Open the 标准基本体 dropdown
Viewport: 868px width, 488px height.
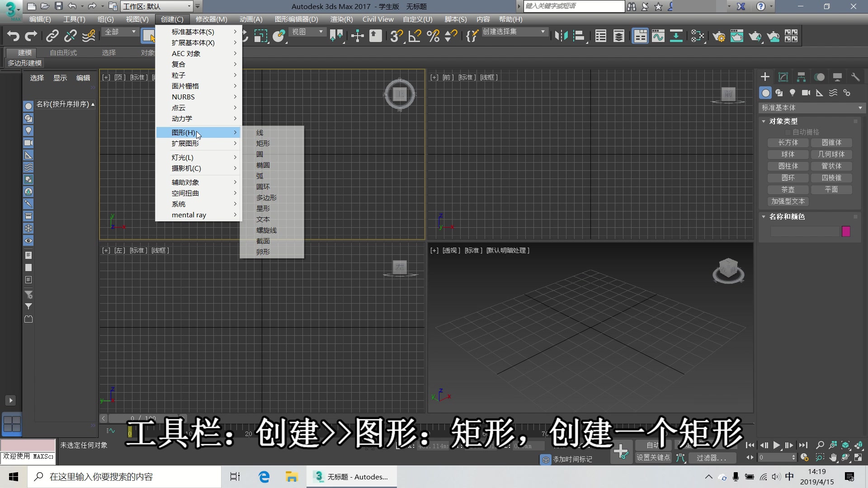pos(811,108)
